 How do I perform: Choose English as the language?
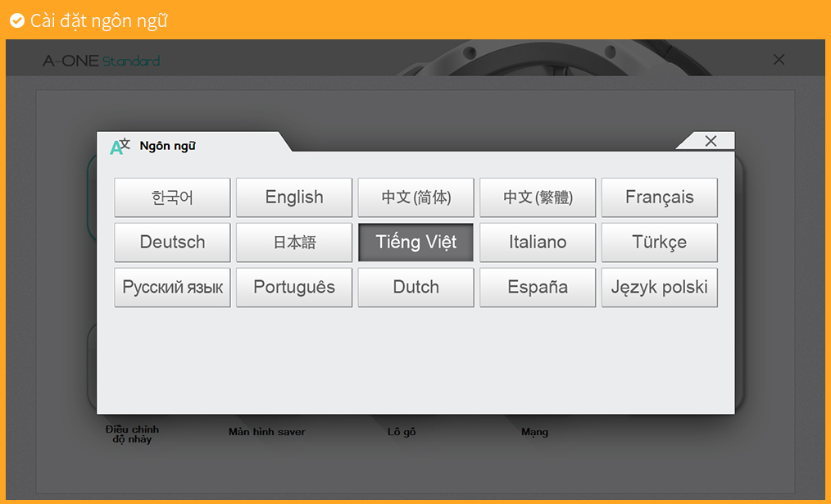tap(294, 198)
